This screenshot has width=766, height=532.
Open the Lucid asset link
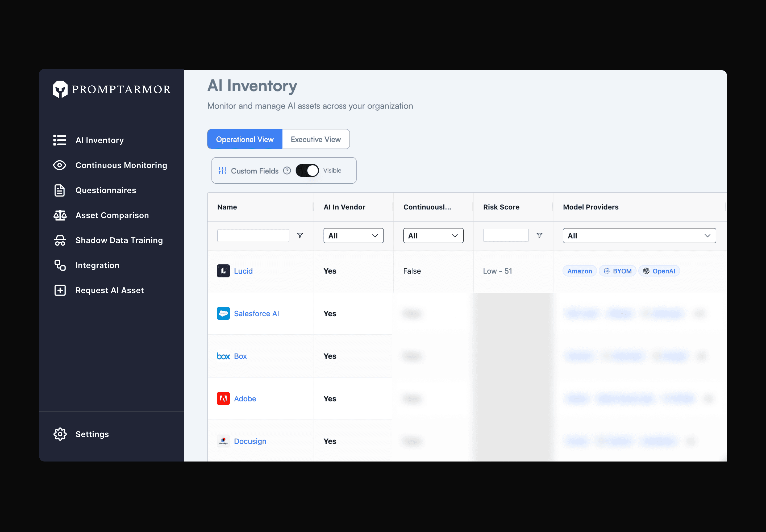coord(243,271)
